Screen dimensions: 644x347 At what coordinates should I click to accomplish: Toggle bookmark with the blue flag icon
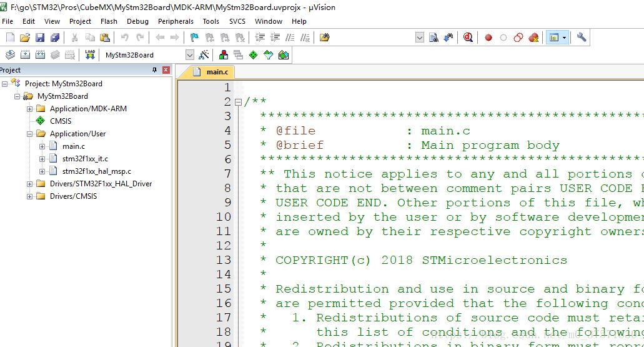(x=194, y=38)
